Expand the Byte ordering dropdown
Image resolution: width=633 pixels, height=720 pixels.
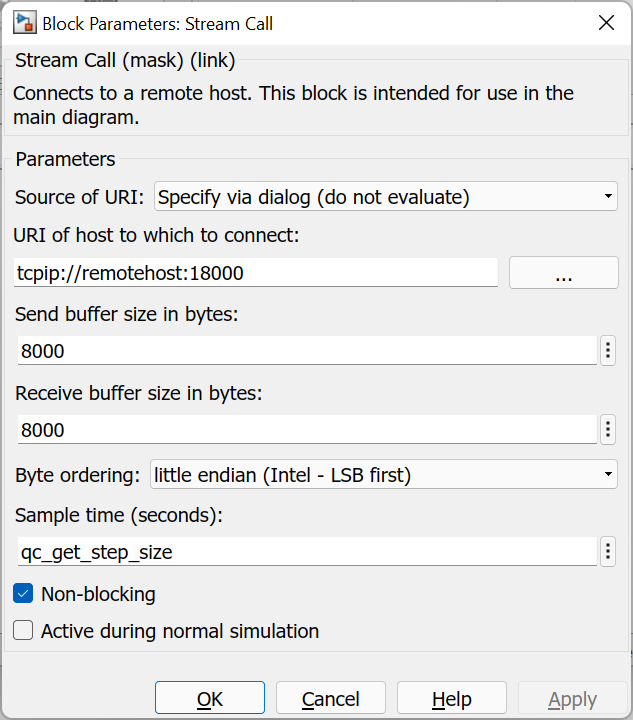pyautogui.click(x=383, y=475)
